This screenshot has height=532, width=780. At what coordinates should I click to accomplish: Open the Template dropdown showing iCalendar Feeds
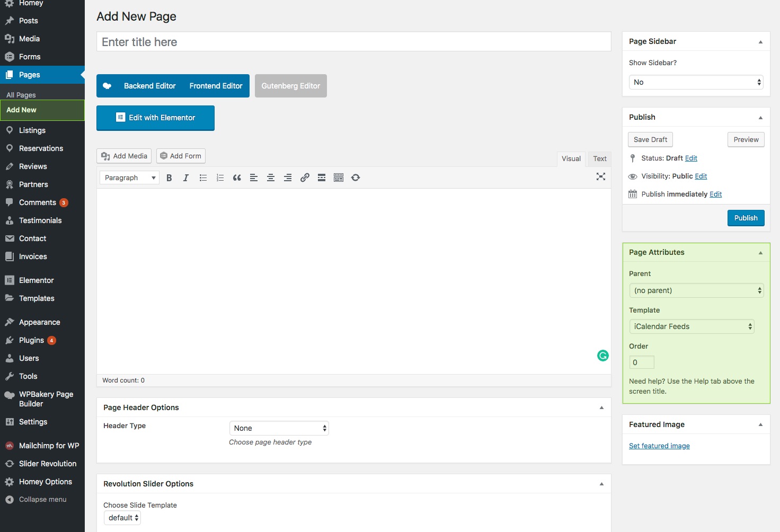pyautogui.click(x=692, y=326)
